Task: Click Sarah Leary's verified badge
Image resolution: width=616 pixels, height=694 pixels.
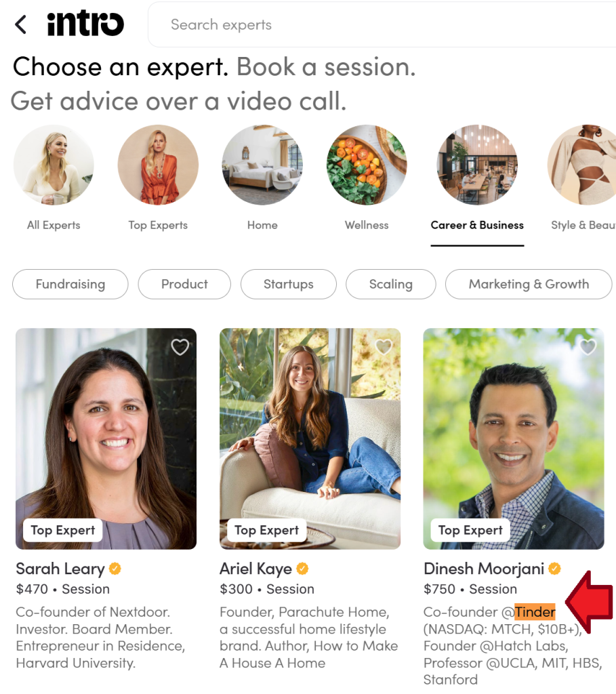Action: click(x=115, y=569)
